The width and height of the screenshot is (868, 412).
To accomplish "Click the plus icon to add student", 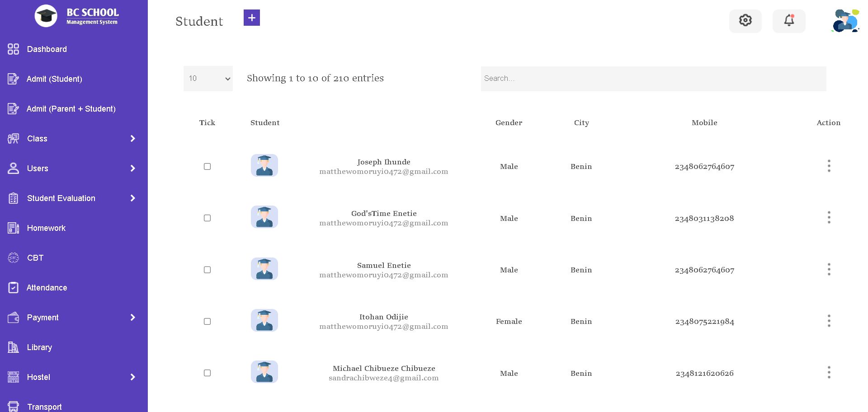I will [x=252, y=18].
